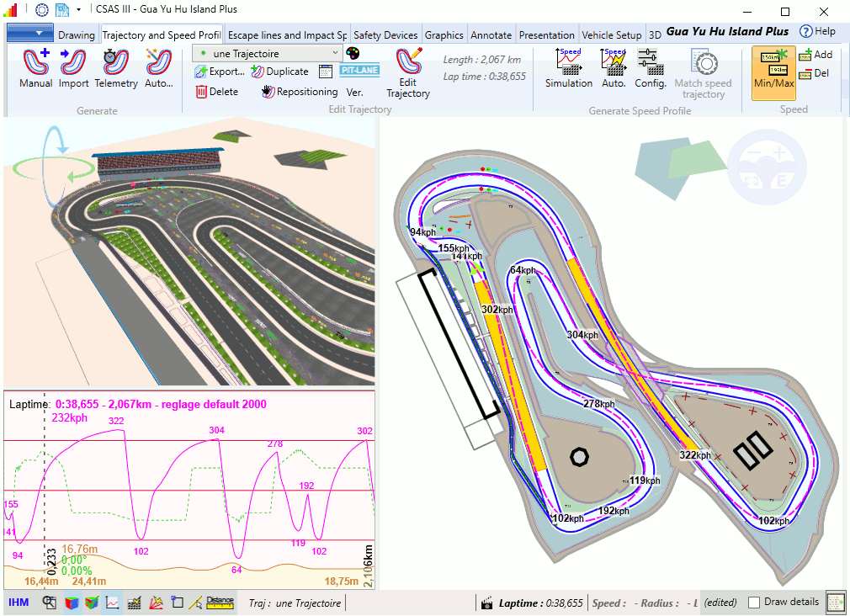
Task: Open the blue application menu dropdown
Action: 30,33
